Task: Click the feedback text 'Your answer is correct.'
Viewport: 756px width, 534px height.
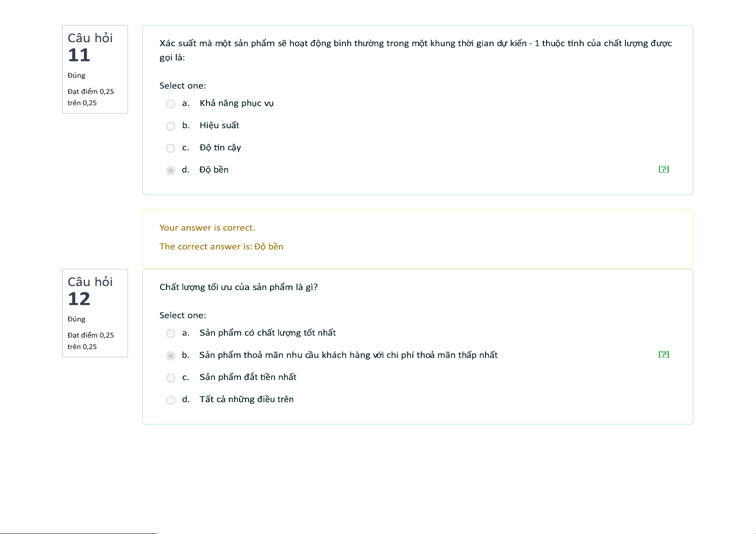Action: coord(207,228)
